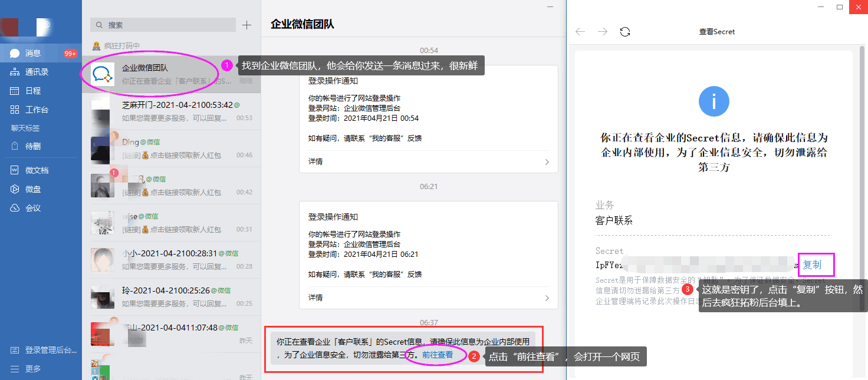Screen dimensions: 868x380
Task: Open the 企业微信团队 chat
Action: [171, 74]
